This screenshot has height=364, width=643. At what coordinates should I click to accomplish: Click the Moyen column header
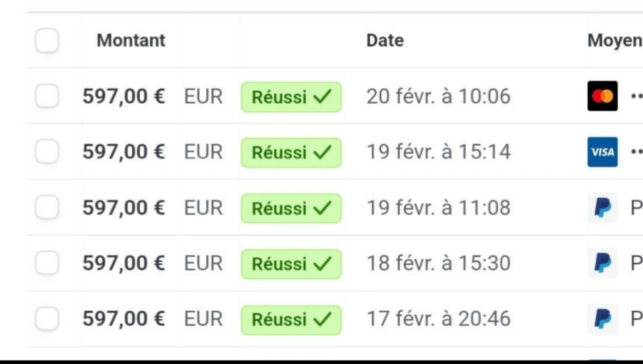coord(615,40)
